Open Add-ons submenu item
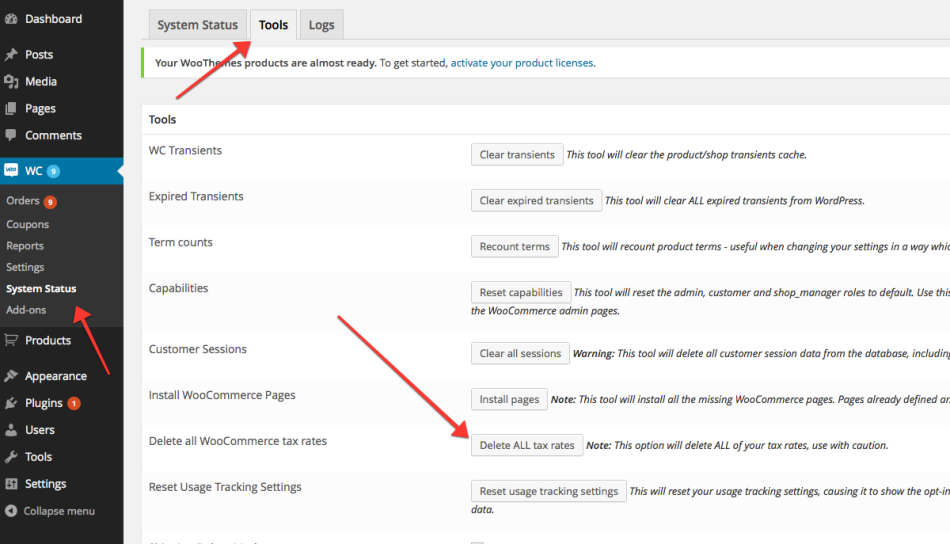Viewport: 950px width, 544px height. pyautogui.click(x=26, y=310)
